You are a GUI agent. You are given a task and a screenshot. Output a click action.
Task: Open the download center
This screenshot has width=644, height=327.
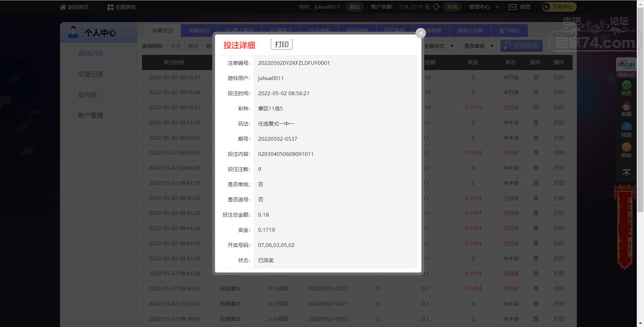tap(559, 7)
